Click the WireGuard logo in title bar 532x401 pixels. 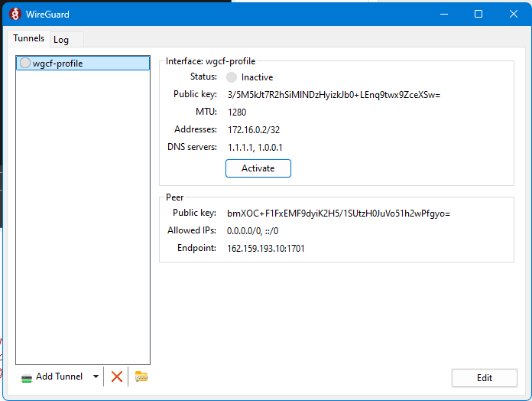[x=15, y=14]
